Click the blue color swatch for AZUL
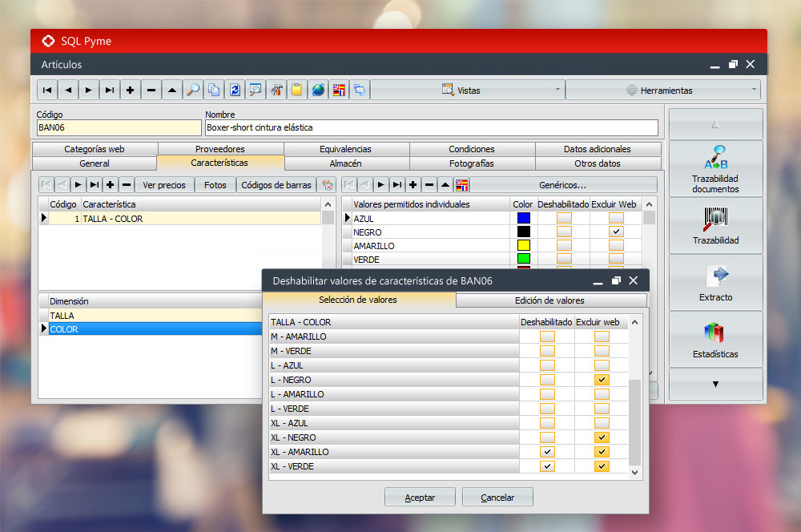Viewport: 801px width, 532px height. [524, 218]
